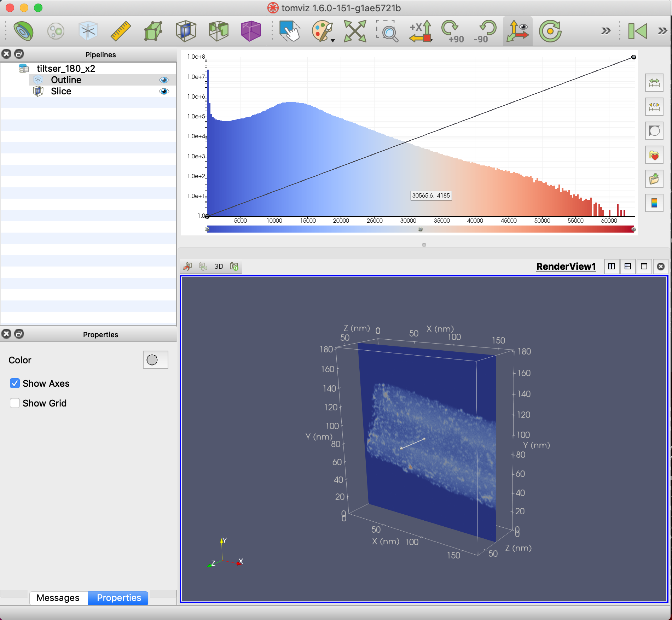Open color map presets (heart folder)
The image size is (672, 620).
(x=654, y=155)
